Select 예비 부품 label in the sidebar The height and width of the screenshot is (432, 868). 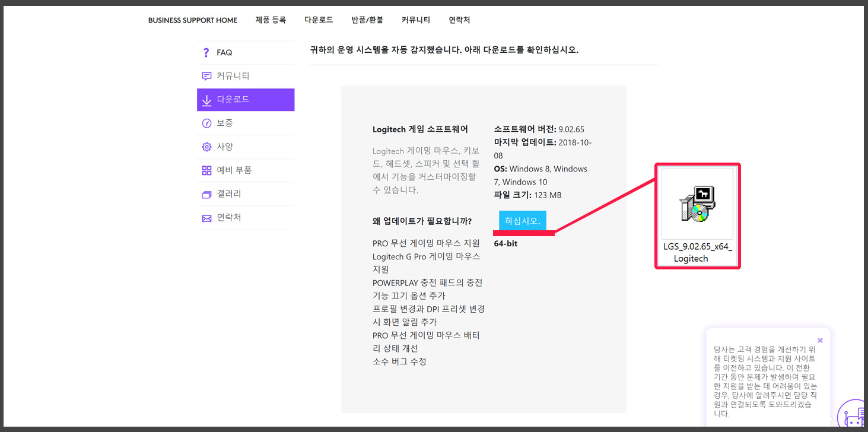[234, 170]
